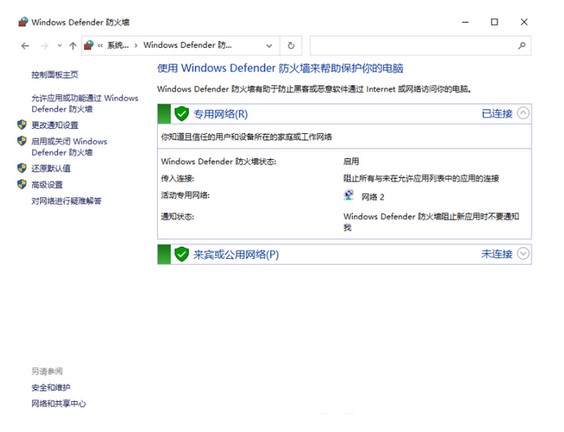Click the 阻止所有与未在允许应用列表中的应用的连接 text
Screen dimensions: 564x432
point(421,178)
